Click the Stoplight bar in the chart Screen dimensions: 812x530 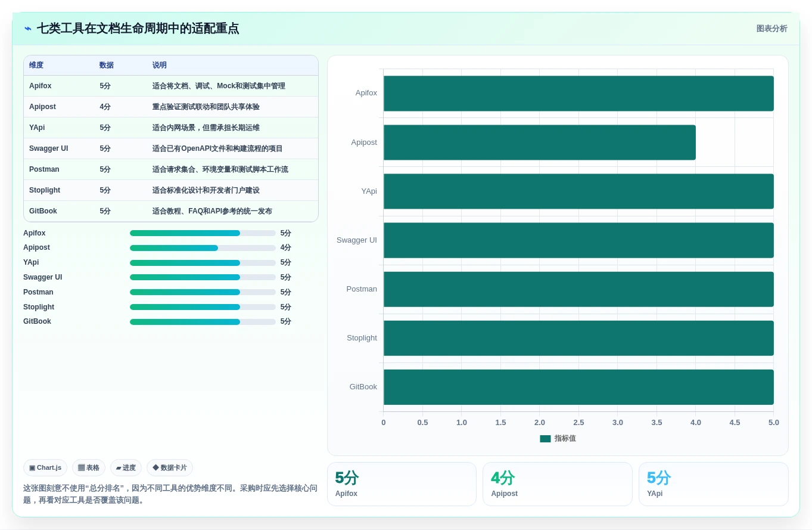pos(578,338)
